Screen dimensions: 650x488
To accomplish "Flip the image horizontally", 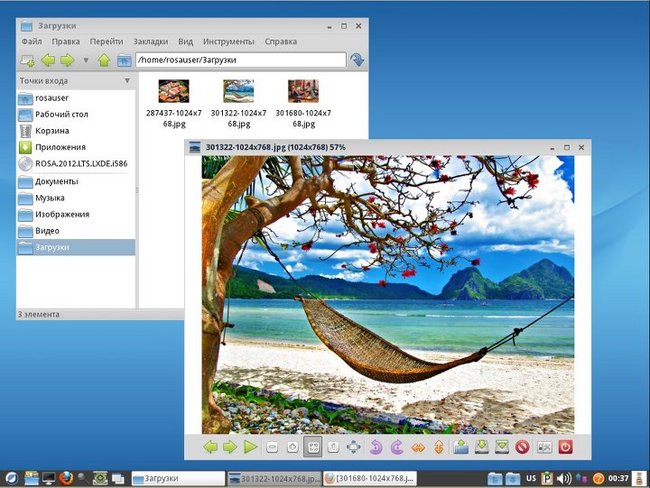I will pyautogui.click(x=418, y=447).
